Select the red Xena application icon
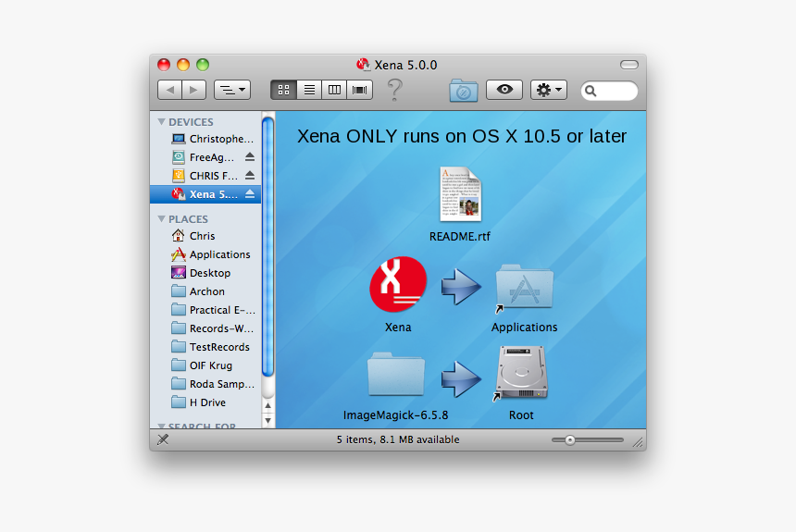This screenshot has width=796, height=532. tap(398, 284)
